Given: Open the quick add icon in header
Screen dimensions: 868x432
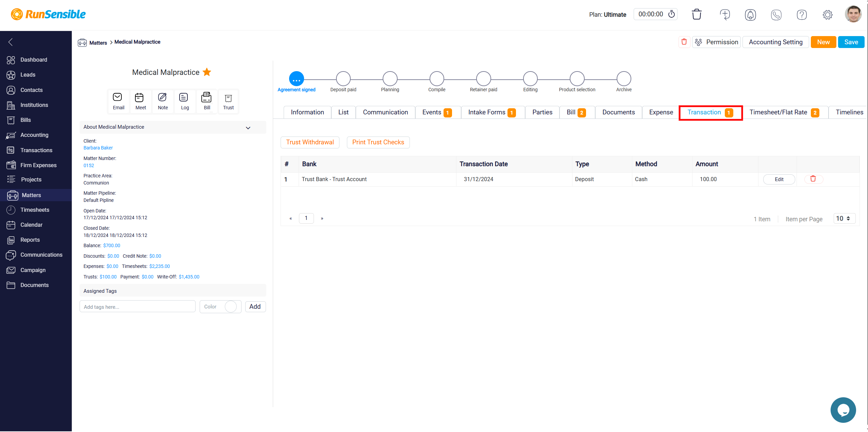Looking at the screenshot, I should point(725,14).
